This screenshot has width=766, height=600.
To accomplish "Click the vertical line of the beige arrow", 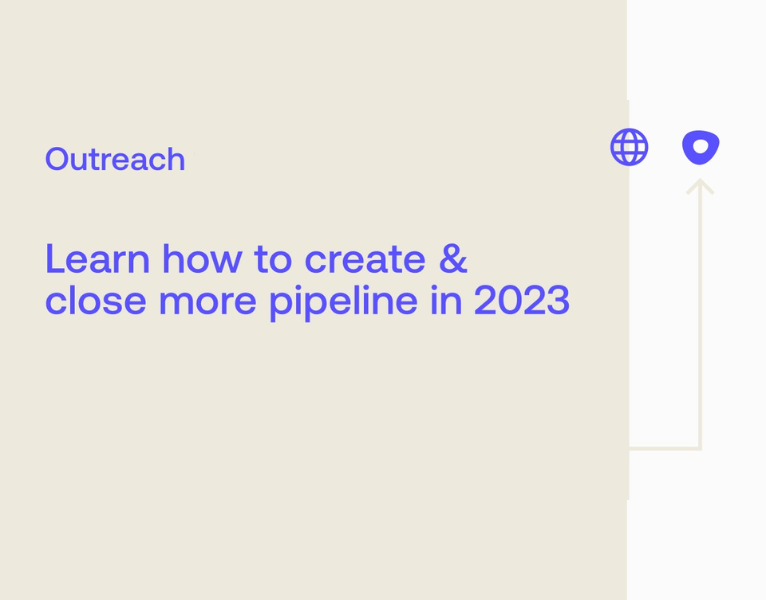I will (700, 320).
